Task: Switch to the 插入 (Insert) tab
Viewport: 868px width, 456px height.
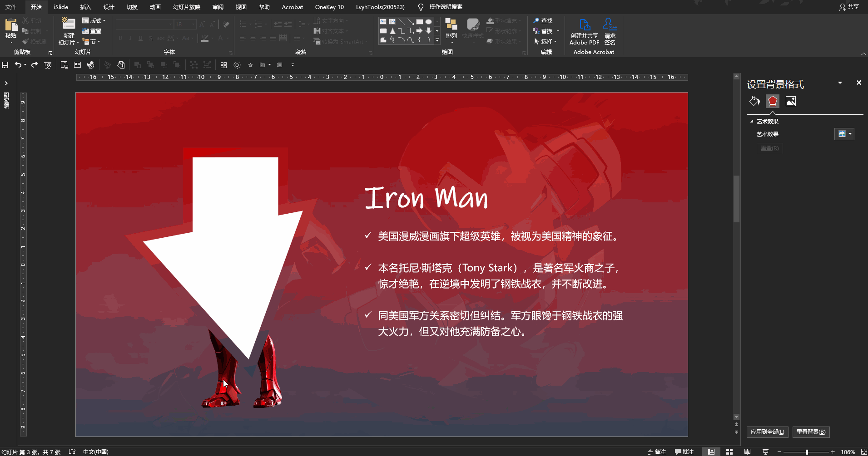Action: tap(86, 7)
